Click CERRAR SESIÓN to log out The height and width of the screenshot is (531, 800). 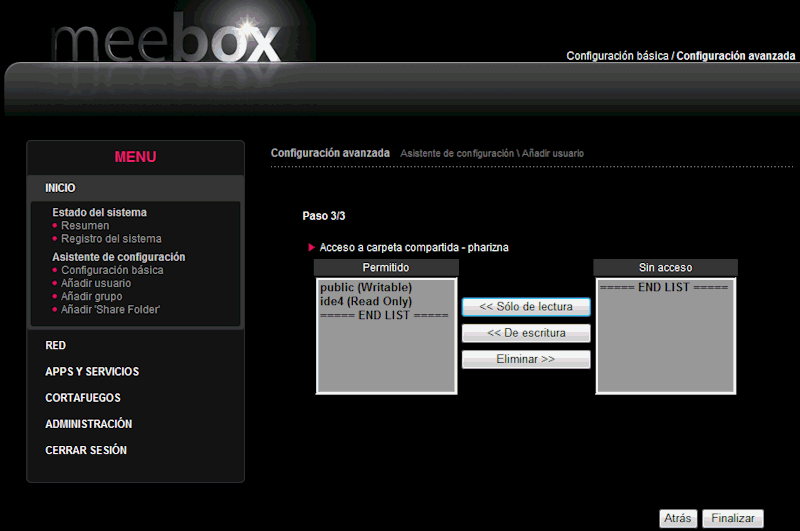pyautogui.click(x=86, y=450)
